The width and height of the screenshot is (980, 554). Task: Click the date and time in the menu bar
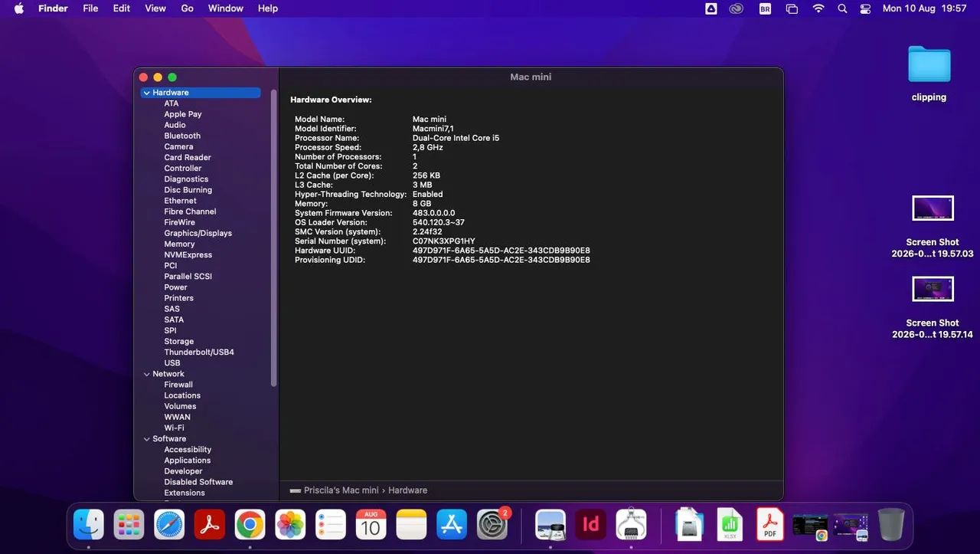[924, 8]
